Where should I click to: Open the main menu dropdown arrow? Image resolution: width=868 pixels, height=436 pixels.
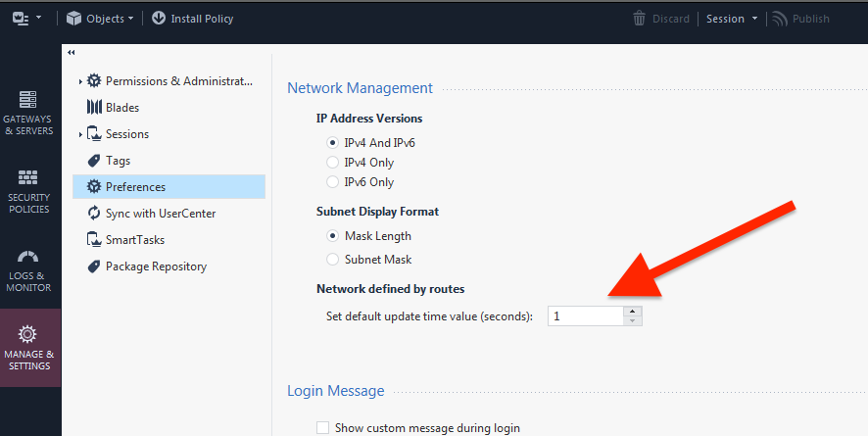click(38, 18)
